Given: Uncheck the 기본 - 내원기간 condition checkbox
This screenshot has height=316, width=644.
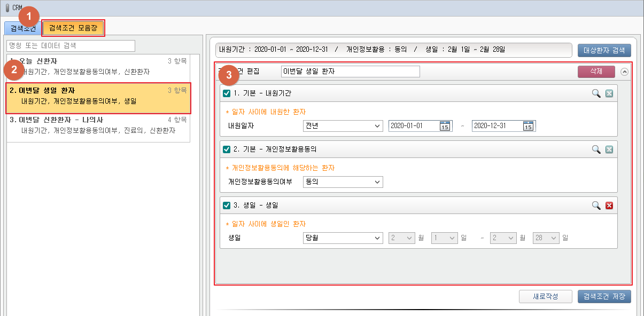Looking at the screenshot, I should click(227, 93).
